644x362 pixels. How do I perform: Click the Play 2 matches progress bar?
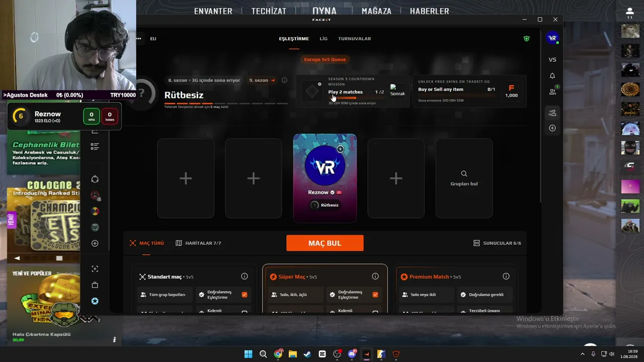(x=356, y=98)
